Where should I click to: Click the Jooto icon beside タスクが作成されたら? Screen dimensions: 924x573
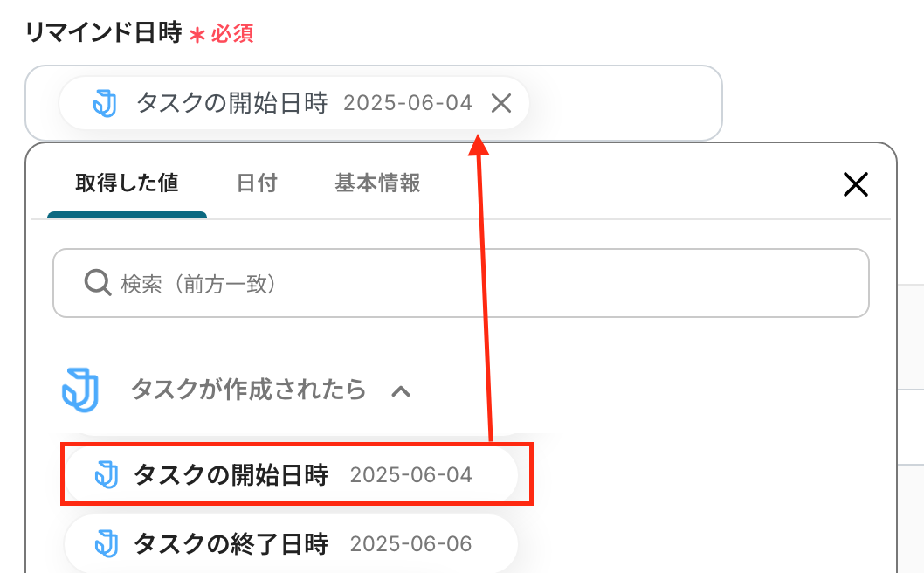pos(80,390)
